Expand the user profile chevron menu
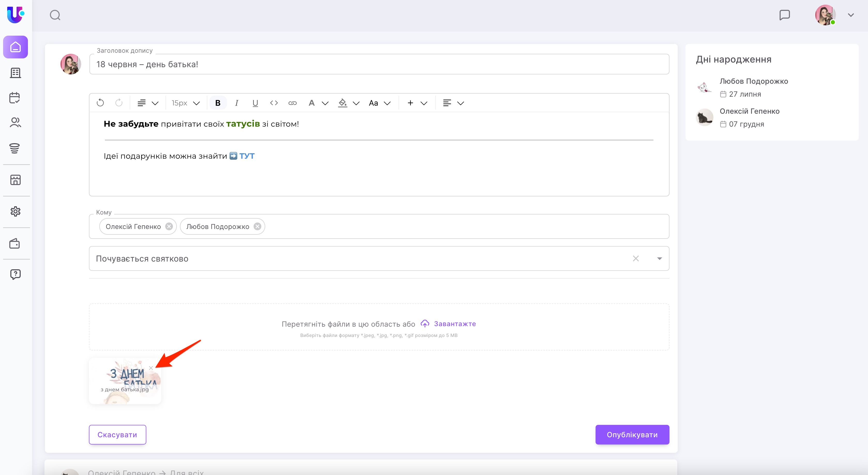Image resolution: width=868 pixels, height=475 pixels. click(x=851, y=15)
